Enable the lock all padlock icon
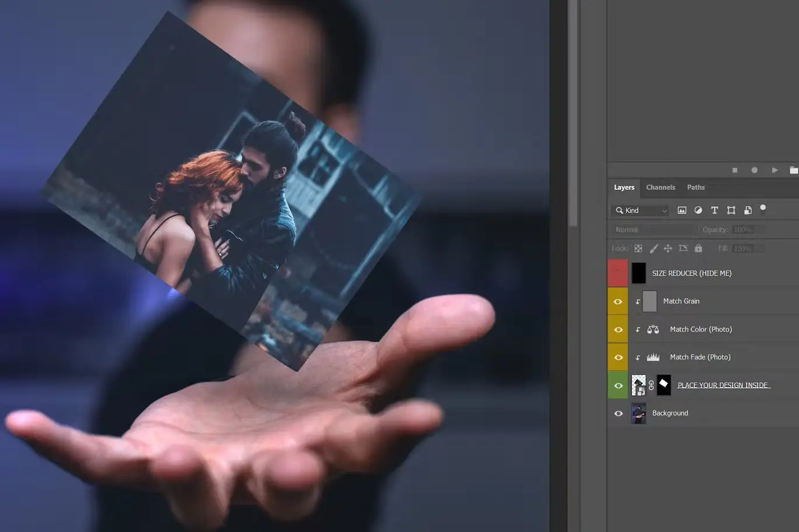This screenshot has width=799, height=532. (699, 248)
